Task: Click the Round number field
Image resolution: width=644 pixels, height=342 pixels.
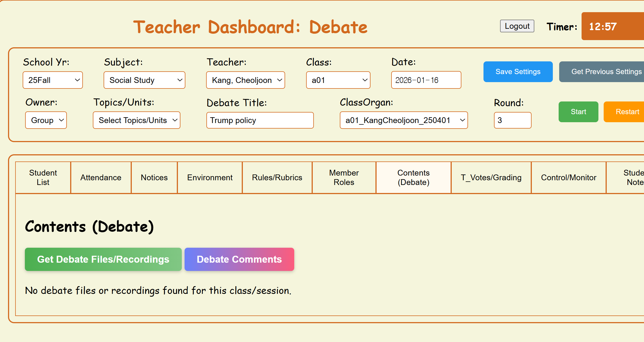Action: tap(512, 120)
